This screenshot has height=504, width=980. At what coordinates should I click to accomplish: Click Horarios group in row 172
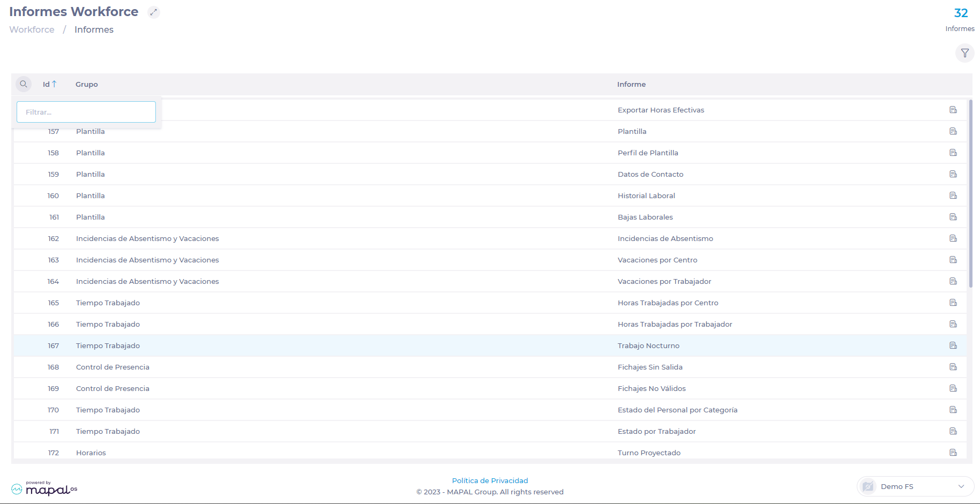tap(91, 453)
